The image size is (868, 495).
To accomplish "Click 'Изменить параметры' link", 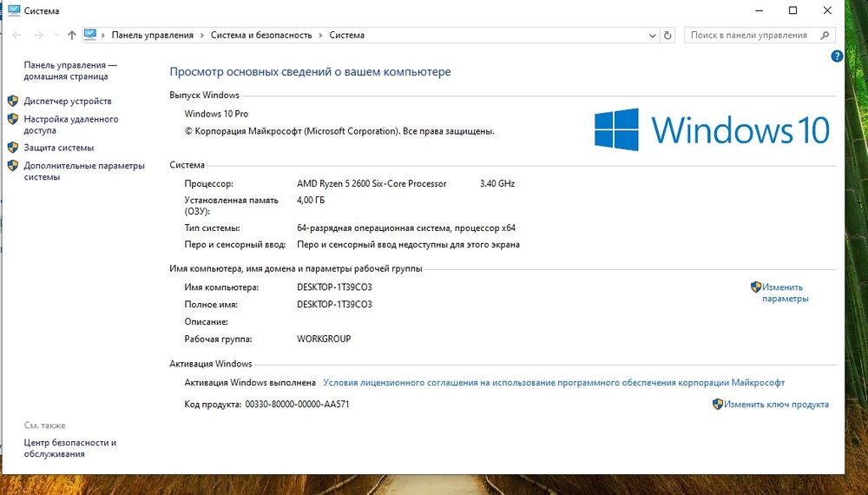I will tap(785, 293).
